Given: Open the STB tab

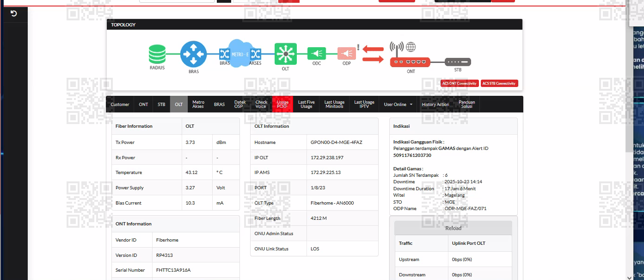Looking at the screenshot, I should click(161, 104).
